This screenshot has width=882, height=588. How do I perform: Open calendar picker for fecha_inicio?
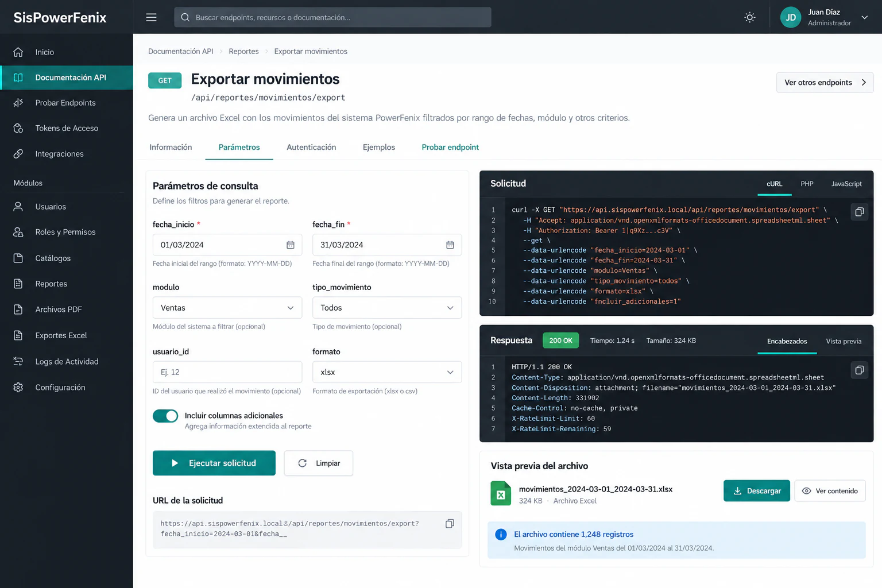(x=291, y=245)
